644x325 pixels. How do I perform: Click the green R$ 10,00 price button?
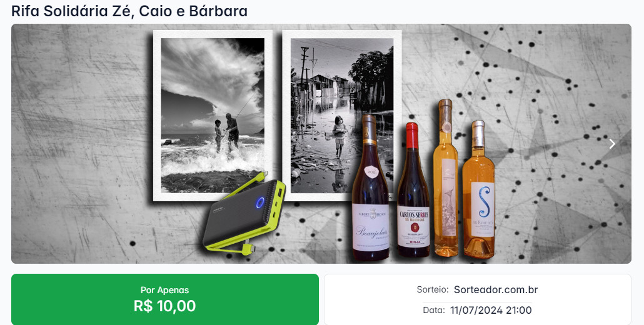(x=164, y=299)
